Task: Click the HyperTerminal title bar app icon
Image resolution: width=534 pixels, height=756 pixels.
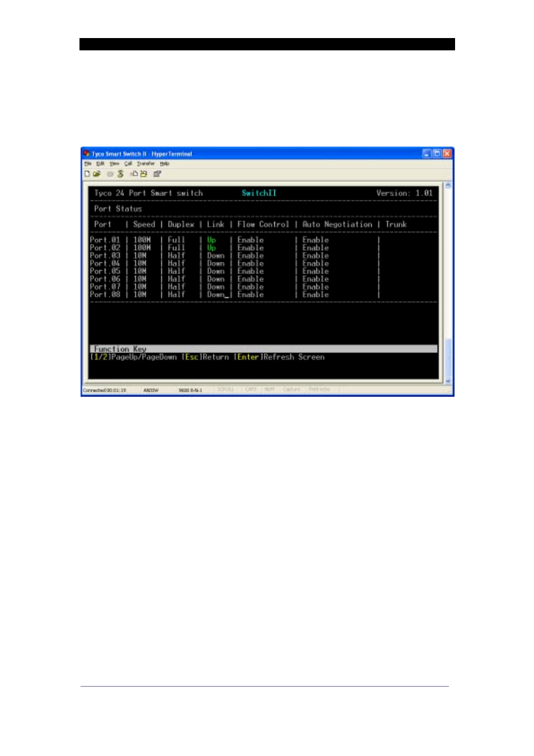Action: coord(86,153)
